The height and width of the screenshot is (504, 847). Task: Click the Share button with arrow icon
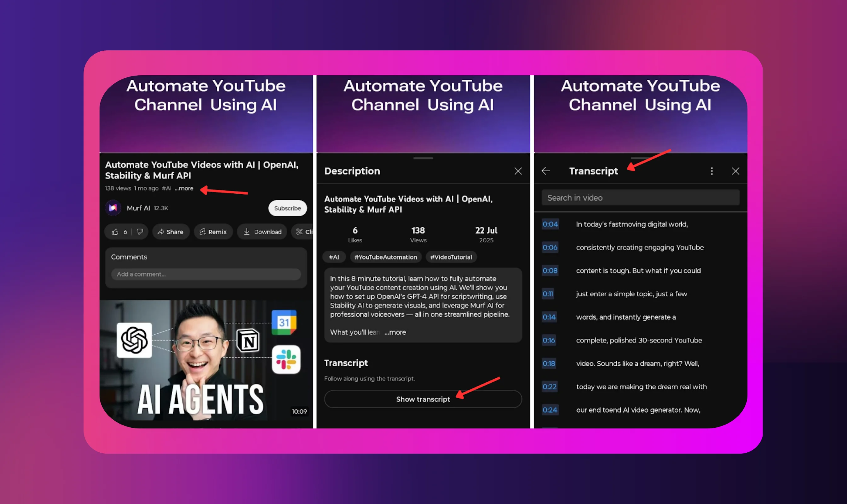coord(170,232)
